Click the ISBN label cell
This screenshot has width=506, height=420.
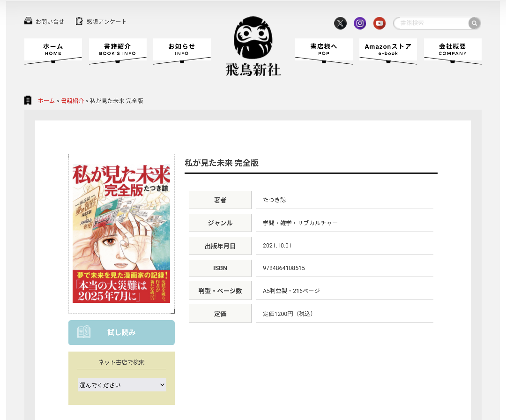click(220, 268)
